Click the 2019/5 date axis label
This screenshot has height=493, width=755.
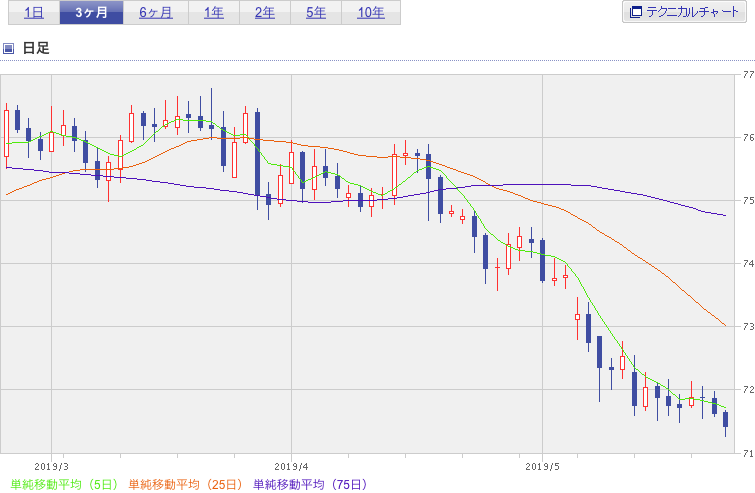[x=542, y=467]
